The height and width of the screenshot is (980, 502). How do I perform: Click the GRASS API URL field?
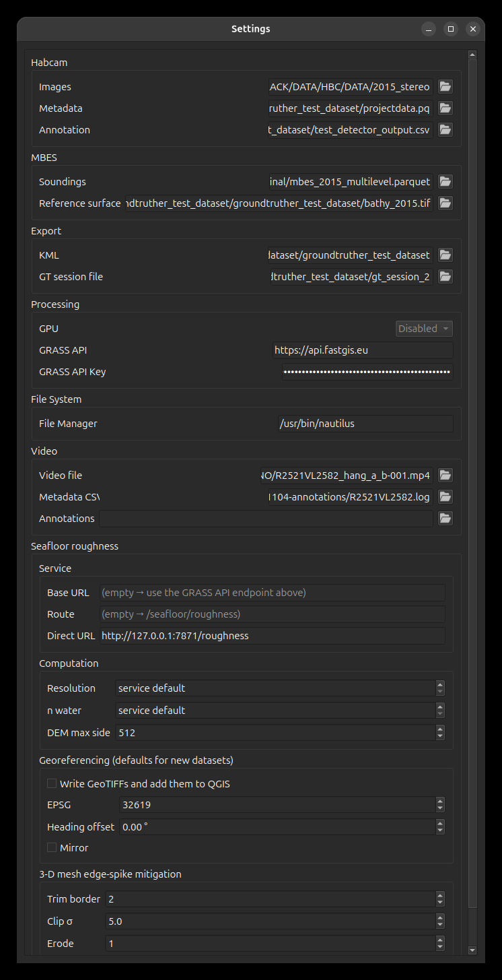[363, 350]
